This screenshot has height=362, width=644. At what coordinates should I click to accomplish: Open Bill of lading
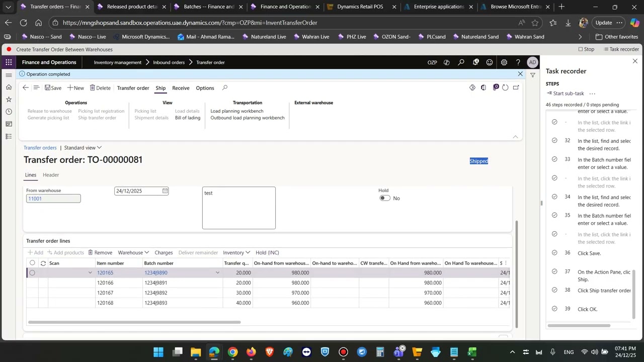pyautogui.click(x=188, y=118)
